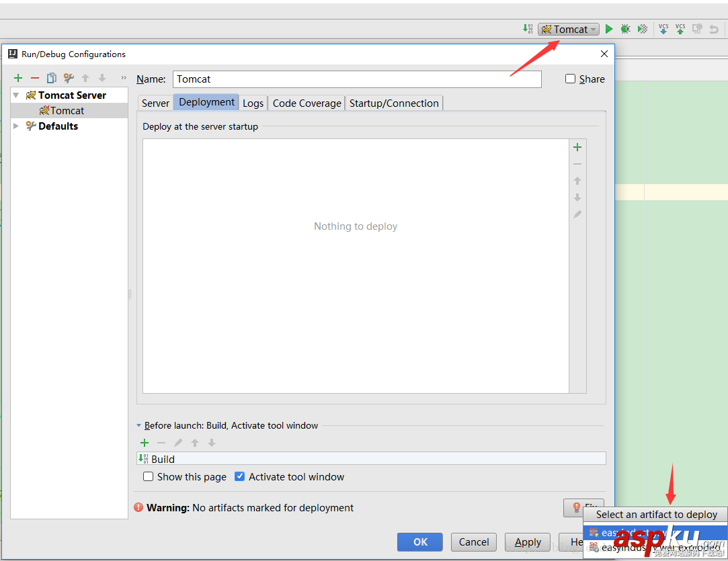Select the Deployment tab
The image size is (728, 561).
206,102
